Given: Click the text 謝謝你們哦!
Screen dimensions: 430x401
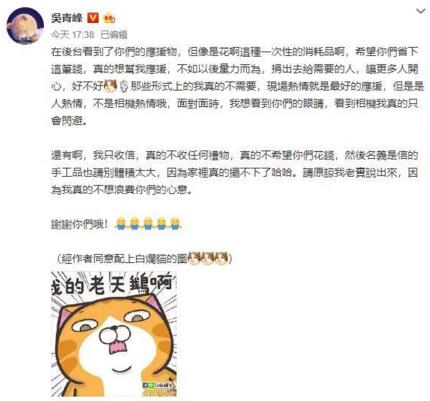Looking at the screenshot, I should tap(80, 224).
